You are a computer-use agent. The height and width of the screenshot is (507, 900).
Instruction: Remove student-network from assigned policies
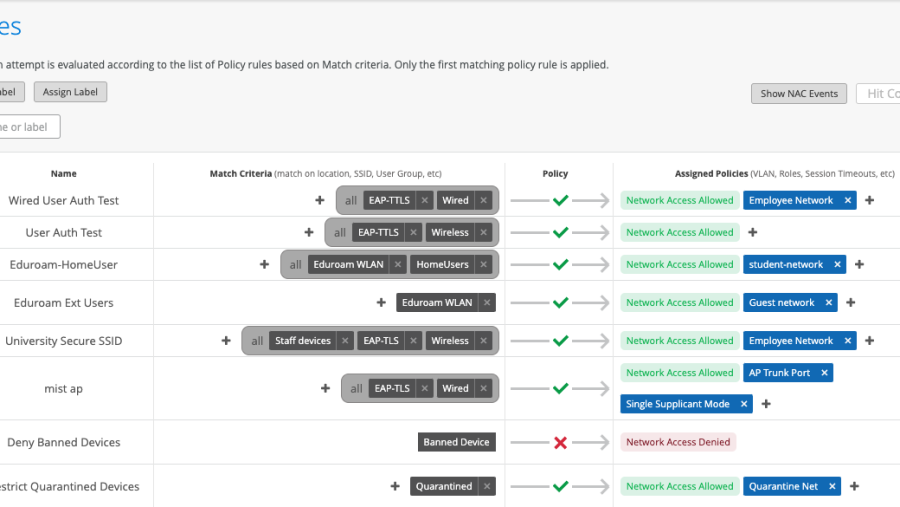835,264
